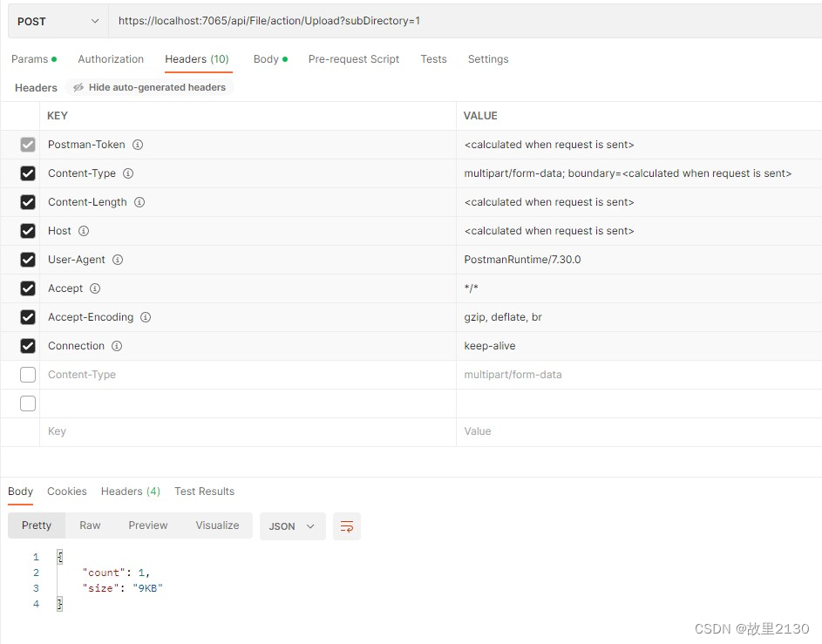Click info icon beside Content-Length header
Image resolution: width=822 pixels, height=644 pixels.
[139, 202]
